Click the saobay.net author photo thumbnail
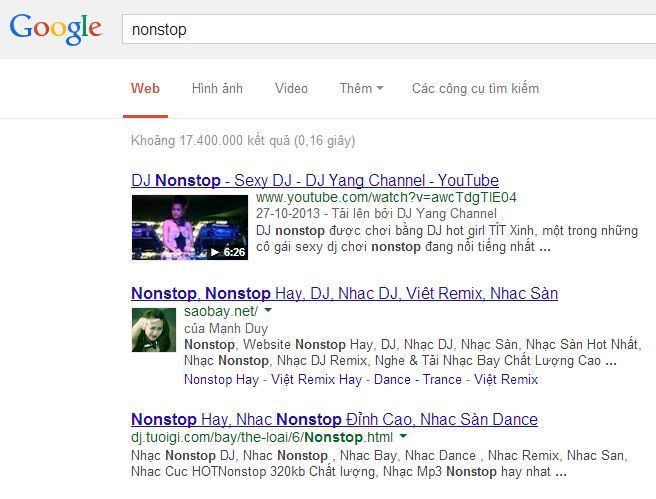Viewport: 656px width, 499px height. pyautogui.click(x=154, y=330)
